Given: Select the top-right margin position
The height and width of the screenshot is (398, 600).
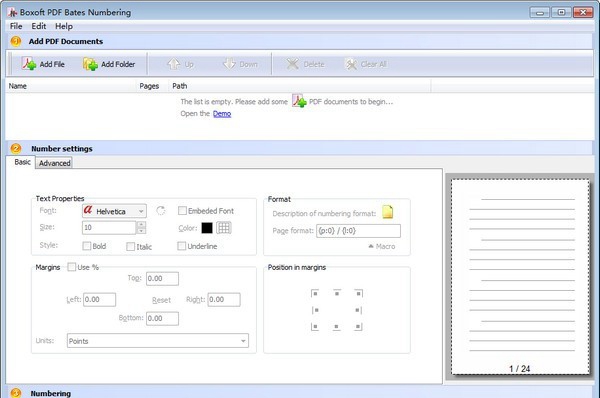Looking at the screenshot, I should [x=359, y=294].
